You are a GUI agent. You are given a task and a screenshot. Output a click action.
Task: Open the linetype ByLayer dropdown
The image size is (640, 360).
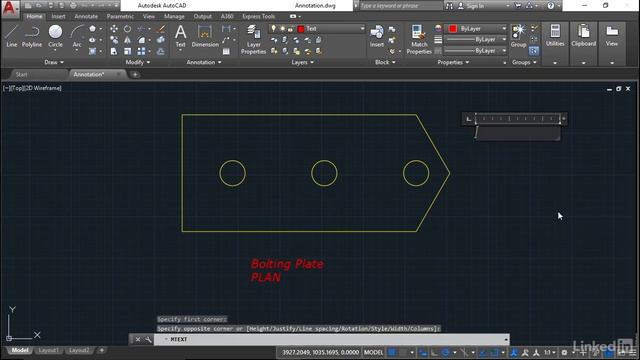pyautogui.click(x=504, y=51)
